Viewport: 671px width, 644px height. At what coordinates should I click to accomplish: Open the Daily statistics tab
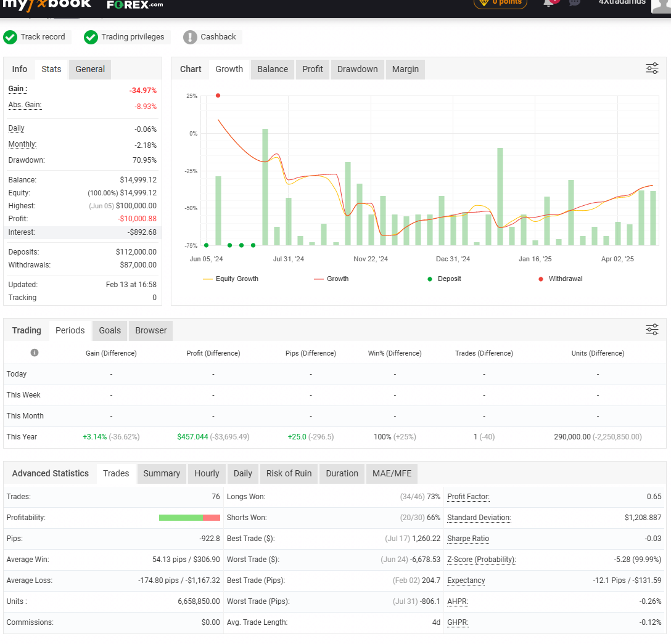(x=242, y=473)
